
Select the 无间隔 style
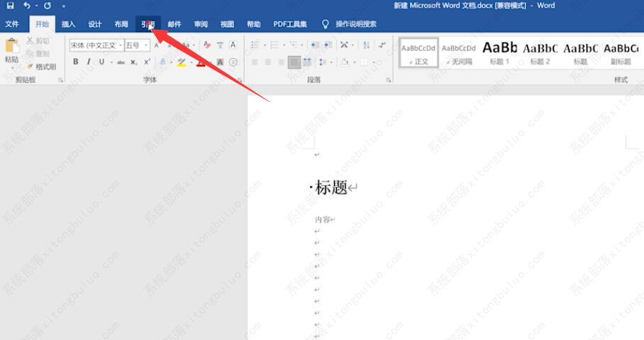pyautogui.click(x=459, y=52)
